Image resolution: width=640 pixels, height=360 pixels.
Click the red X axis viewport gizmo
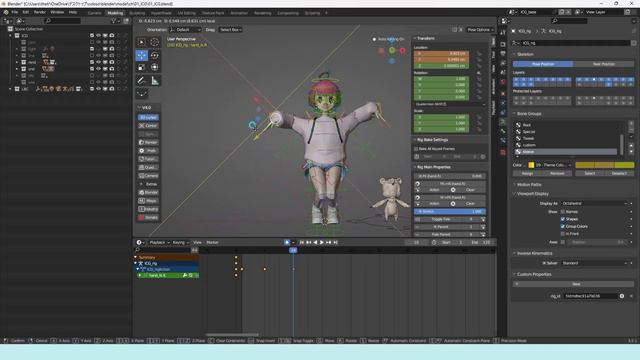402,51
